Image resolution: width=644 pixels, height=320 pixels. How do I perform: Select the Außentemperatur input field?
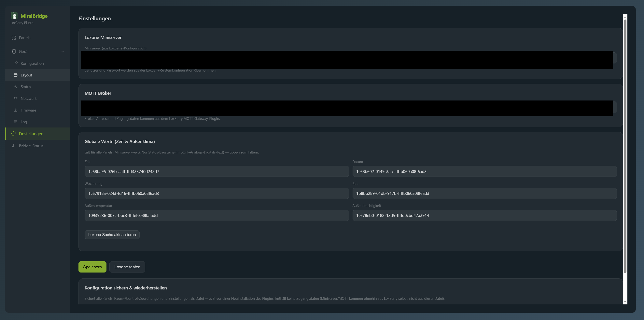pyautogui.click(x=217, y=215)
